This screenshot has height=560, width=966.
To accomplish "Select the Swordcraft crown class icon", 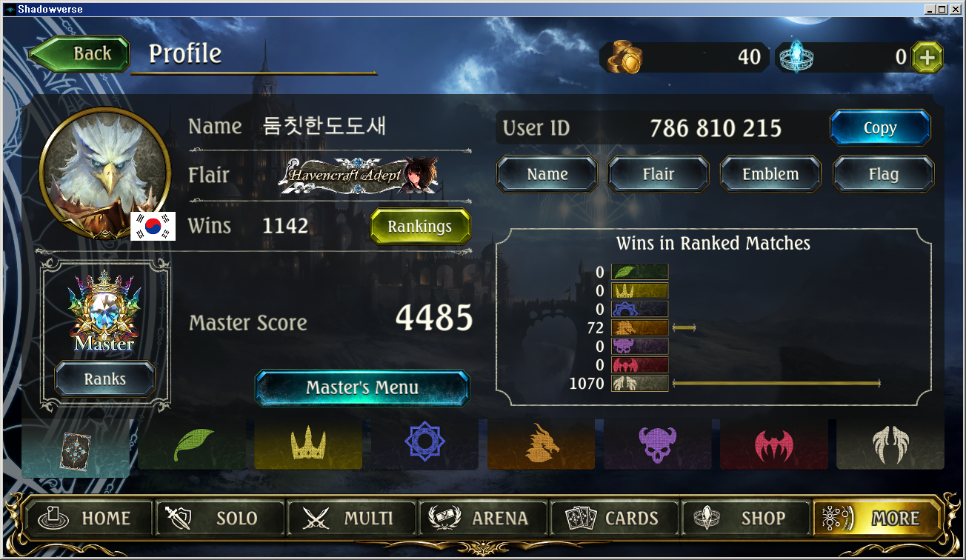I will coord(308,444).
